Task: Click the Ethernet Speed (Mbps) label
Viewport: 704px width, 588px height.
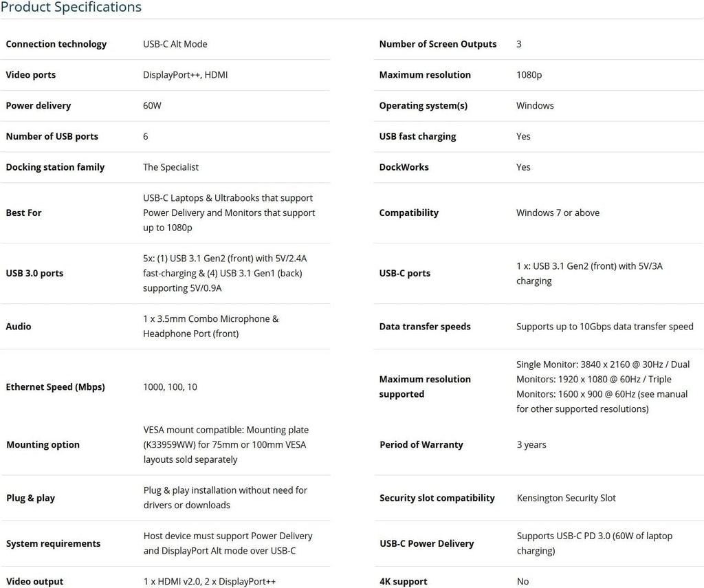Action: [x=56, y=387]
